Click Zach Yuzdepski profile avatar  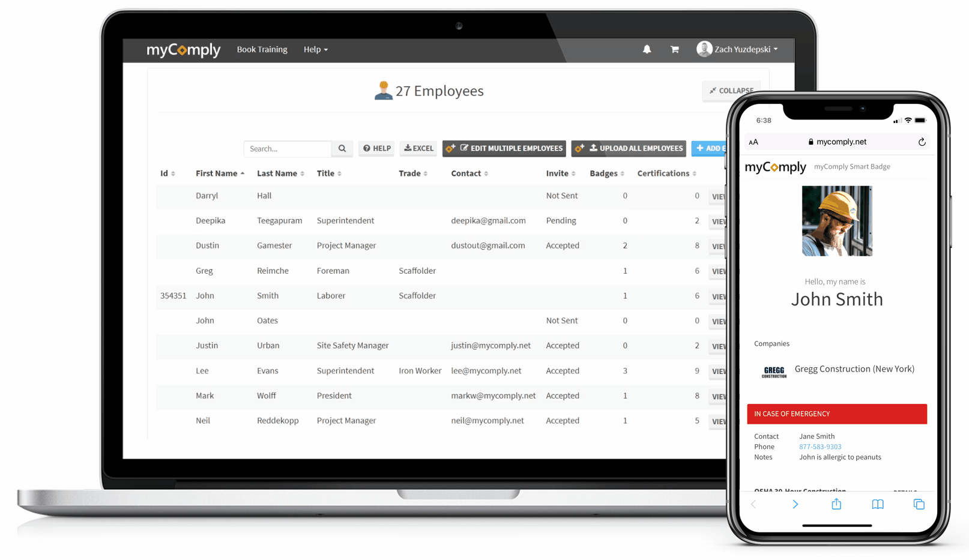704,49
